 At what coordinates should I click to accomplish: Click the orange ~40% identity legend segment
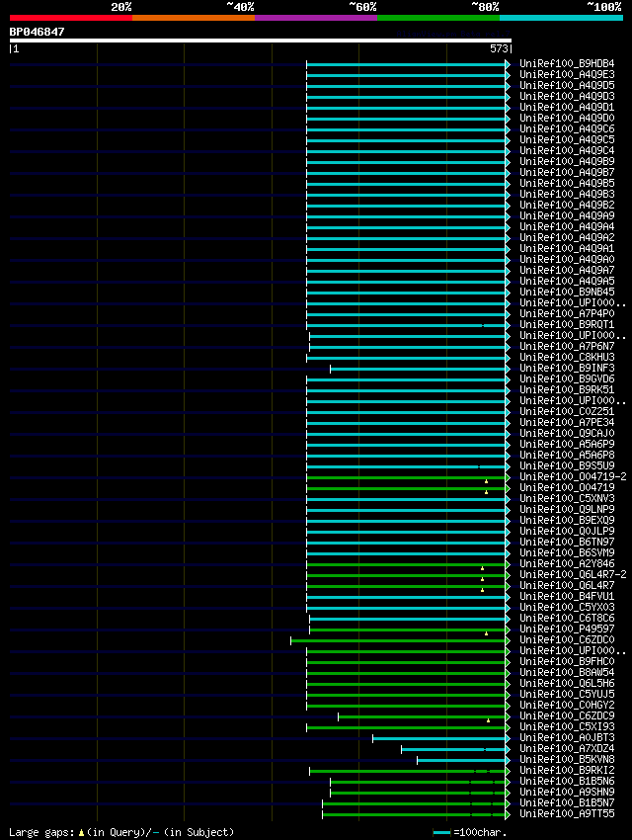(194, 18)
